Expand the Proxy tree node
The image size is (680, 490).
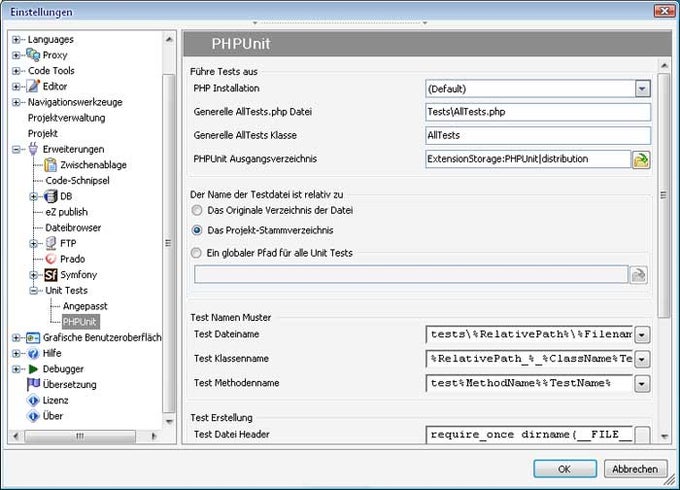[16, 55]
